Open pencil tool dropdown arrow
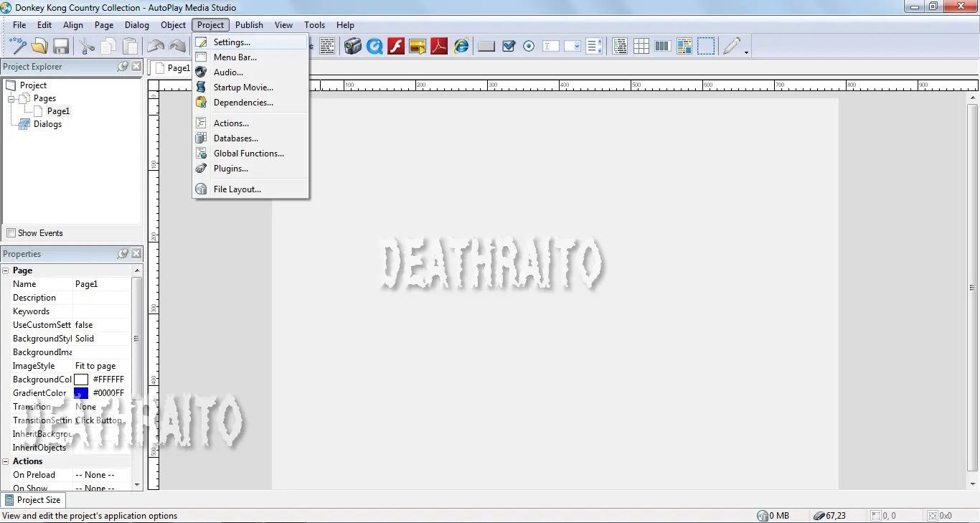The height and width of the screenshot is (523, 980). pos(746,52)
